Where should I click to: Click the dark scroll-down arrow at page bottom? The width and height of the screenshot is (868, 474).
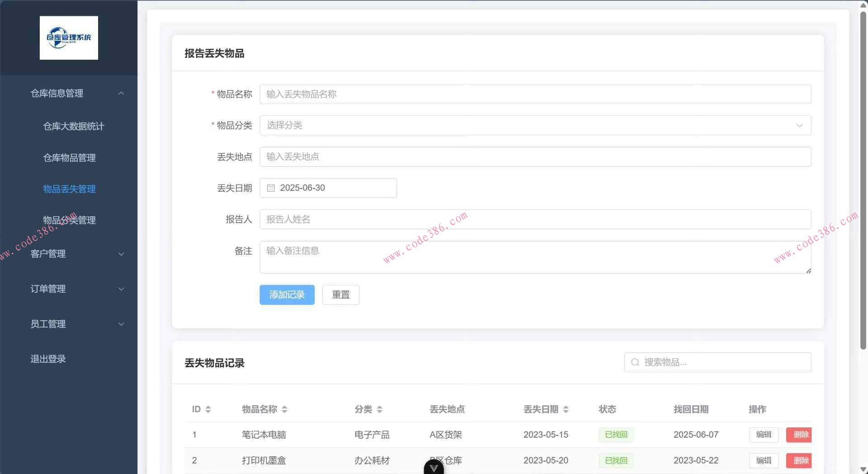pos(433,469)
